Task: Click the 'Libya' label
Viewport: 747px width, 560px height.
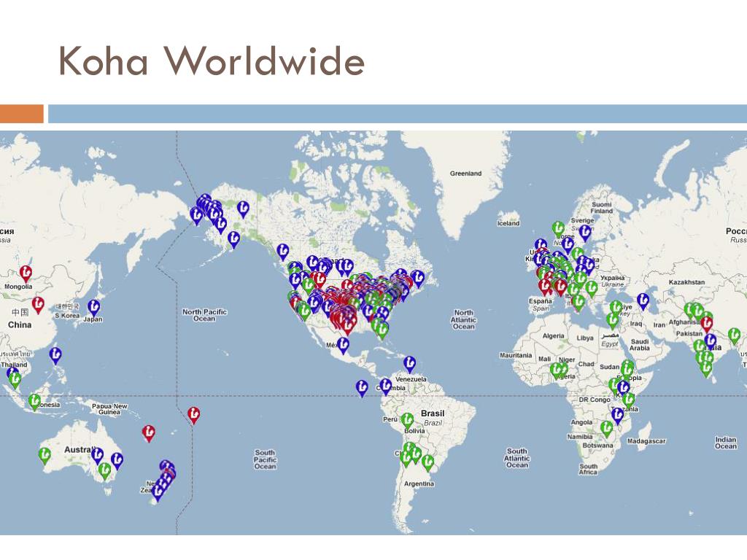Action: [585, 338]
